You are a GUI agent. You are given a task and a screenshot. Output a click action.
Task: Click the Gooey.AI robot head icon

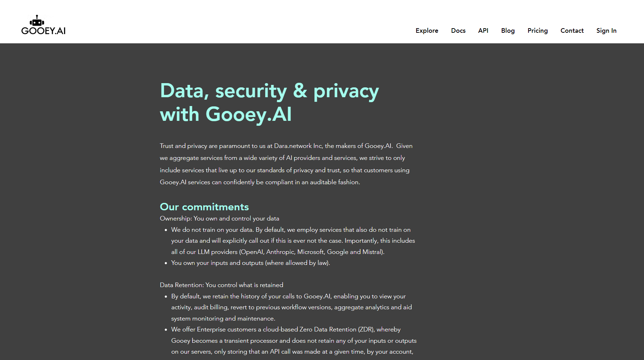(37, 21)
